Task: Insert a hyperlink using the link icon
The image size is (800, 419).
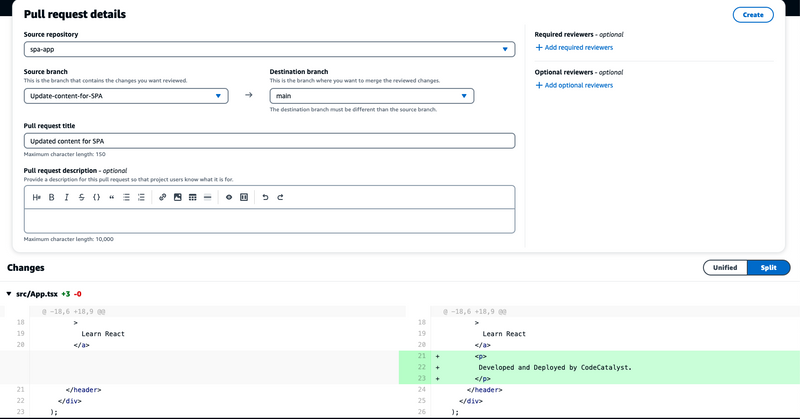Action: point(163,198)
